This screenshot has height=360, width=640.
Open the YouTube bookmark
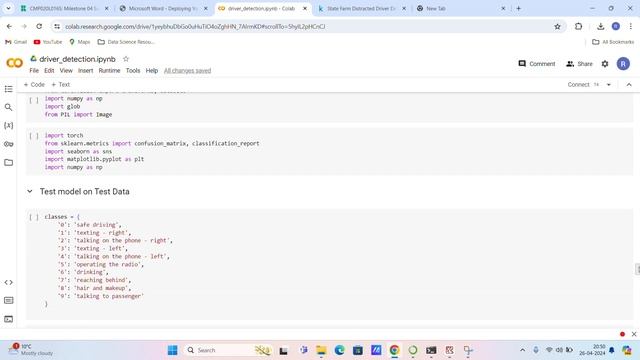48,42
